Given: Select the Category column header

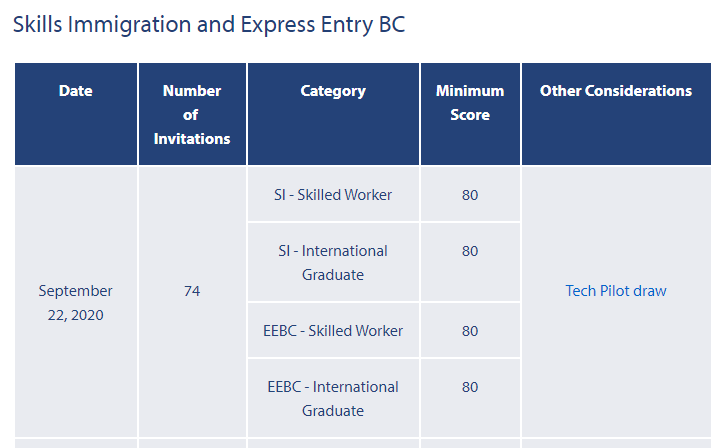Looking at the screenshot, I should click(333, 91).
